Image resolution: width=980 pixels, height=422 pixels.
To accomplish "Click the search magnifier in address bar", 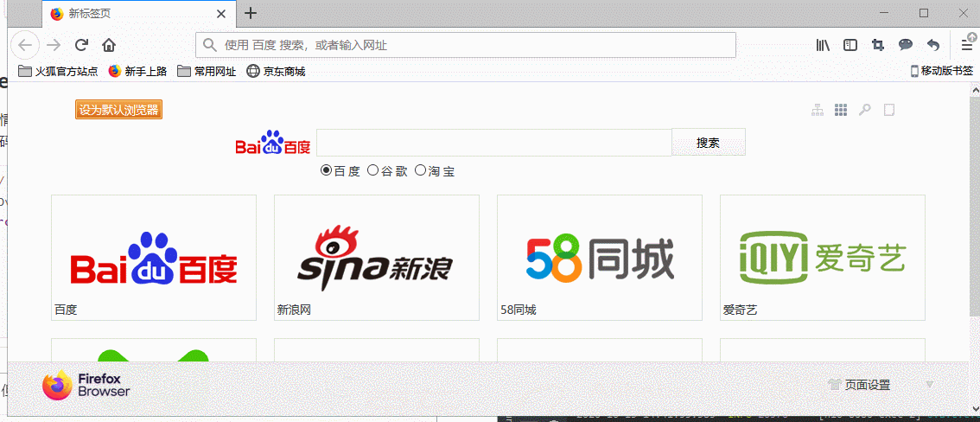I will click(210, 45).
